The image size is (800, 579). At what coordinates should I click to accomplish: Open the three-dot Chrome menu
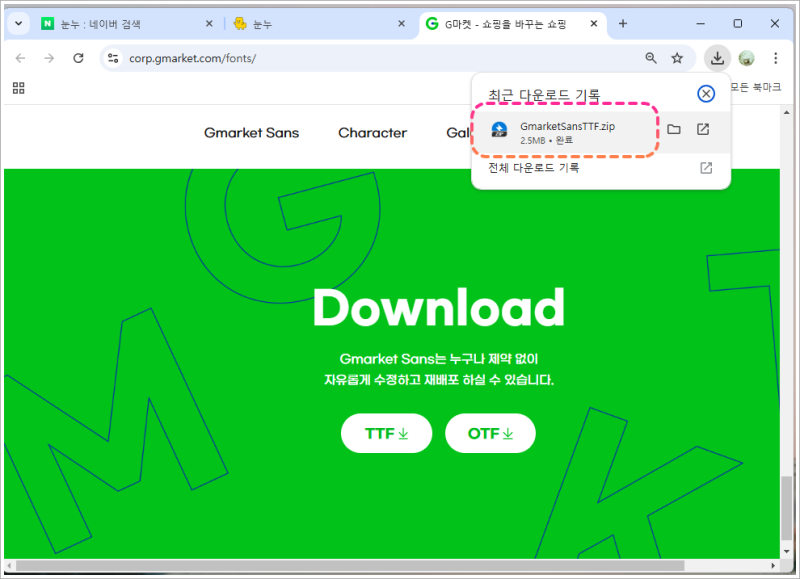pyautogui.click(x=777, y=58)
